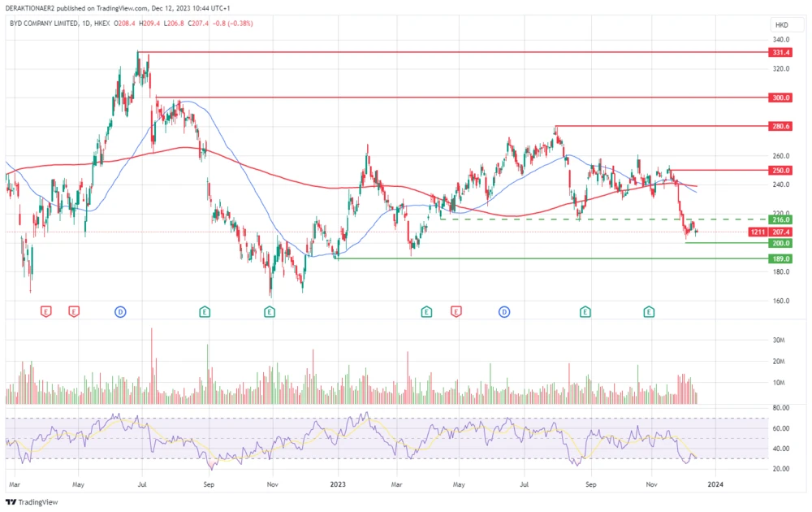Open the green earnings marker near September 2022
This screenshot has width=812, height=512.
tap(205, 311)
